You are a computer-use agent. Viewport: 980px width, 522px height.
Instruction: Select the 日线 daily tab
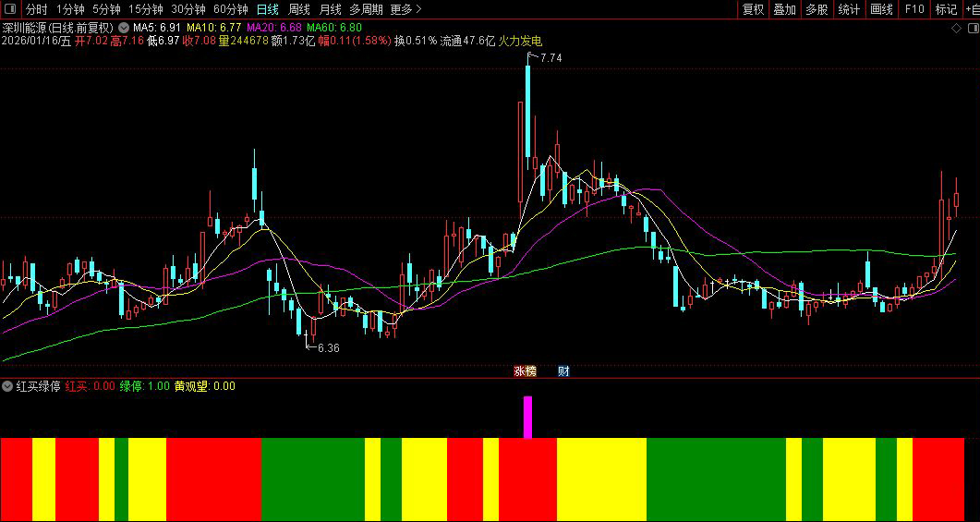[268, 8]
